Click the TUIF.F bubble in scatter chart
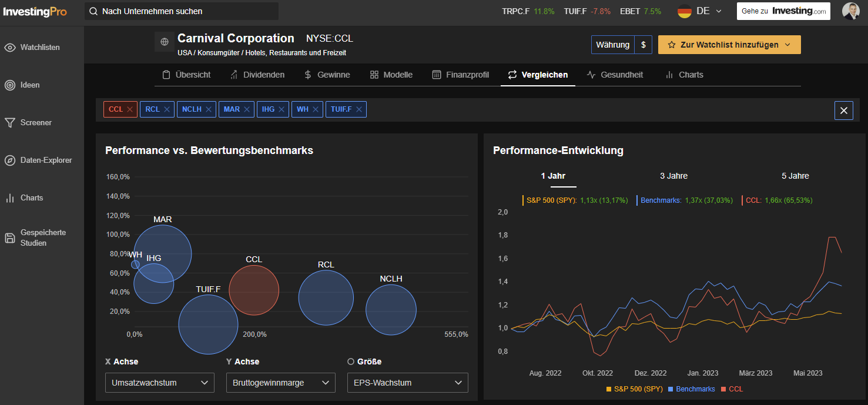The height and width of the screenshot is (405, 868). tap(208, 324)
